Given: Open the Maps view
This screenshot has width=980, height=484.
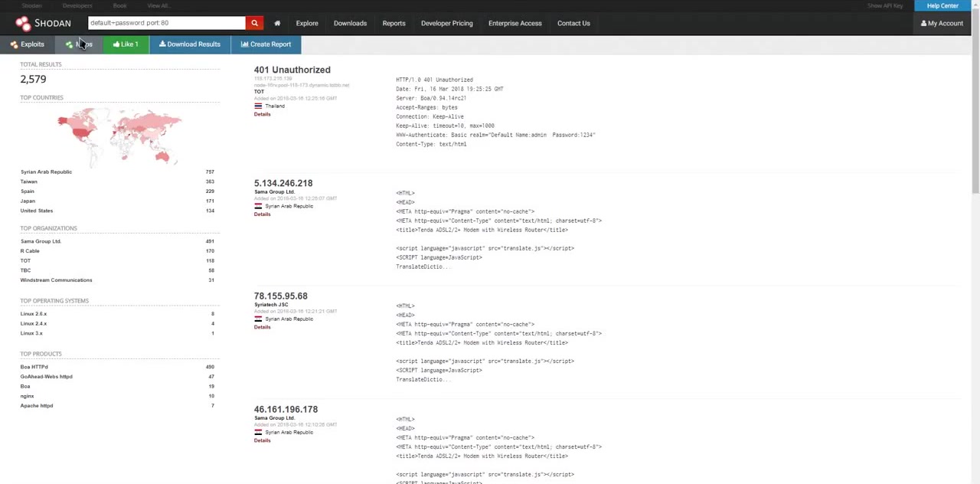Looking at the screenshot, I should point(80,44).
